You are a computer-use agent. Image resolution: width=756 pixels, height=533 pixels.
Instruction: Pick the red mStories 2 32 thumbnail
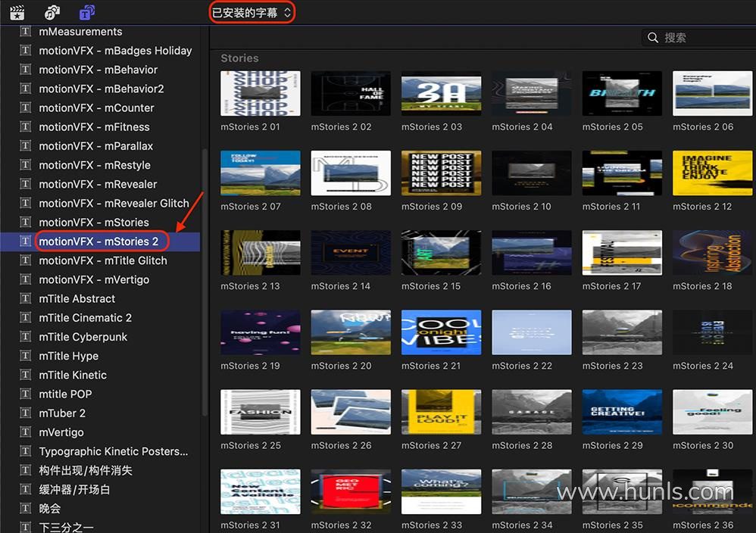pos(351,491)
